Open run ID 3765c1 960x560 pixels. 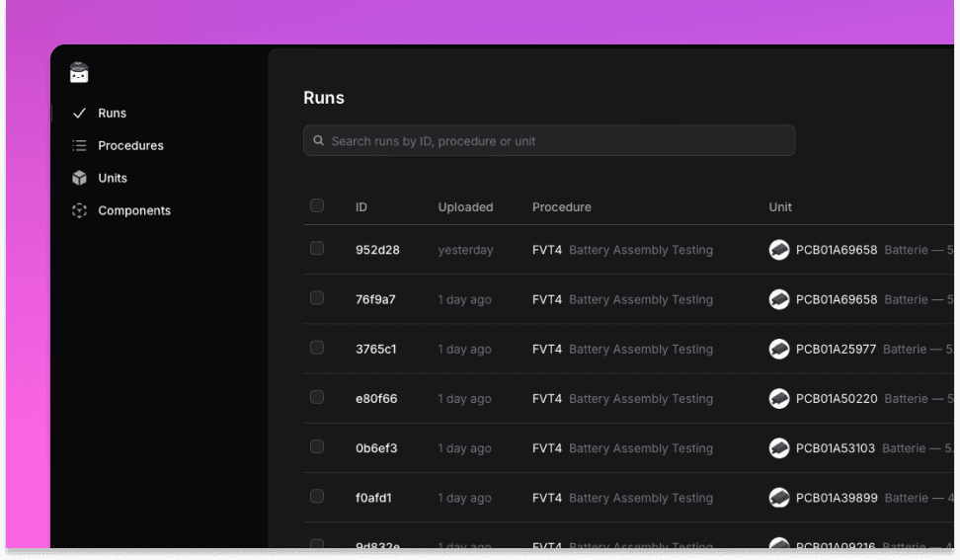point(376,349)
